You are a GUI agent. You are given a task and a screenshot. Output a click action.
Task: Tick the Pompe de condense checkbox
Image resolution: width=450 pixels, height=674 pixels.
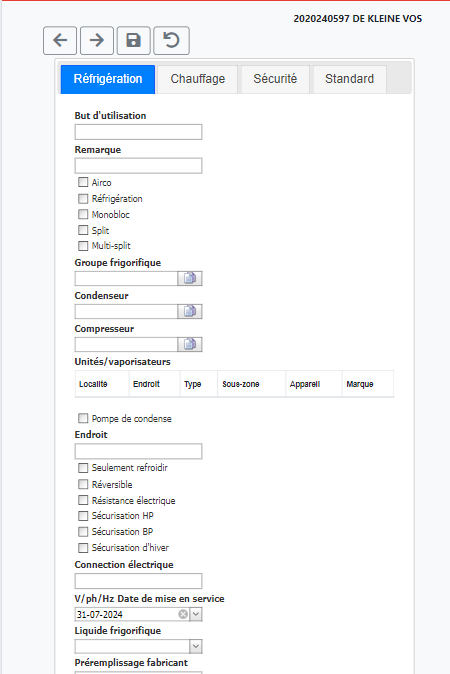coord(83,418)
